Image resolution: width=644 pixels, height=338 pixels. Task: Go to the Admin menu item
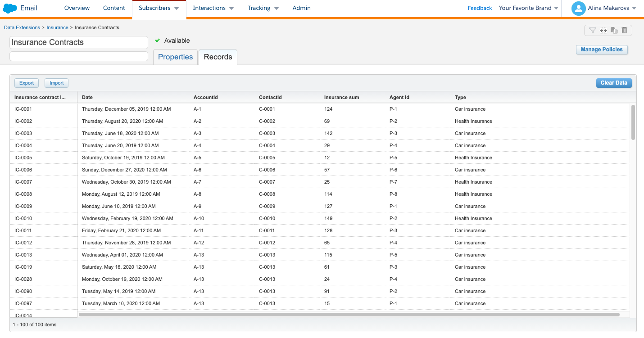coord(301,8)
